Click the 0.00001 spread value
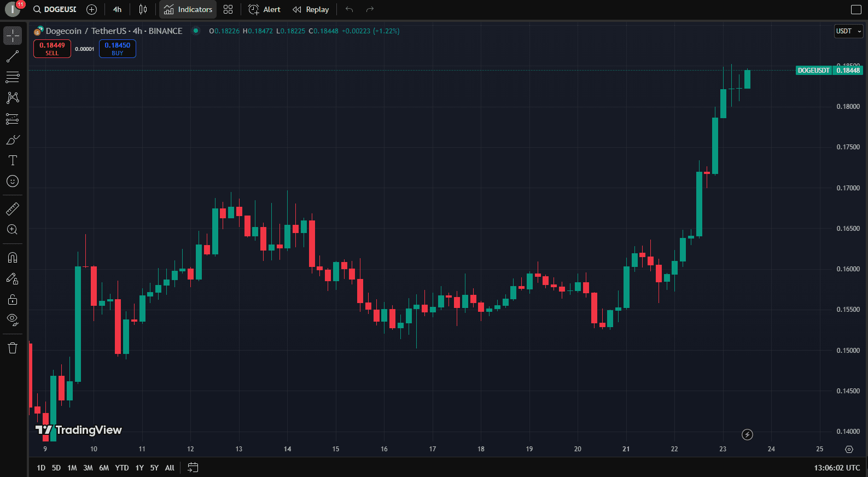This screenshot has height=477, width=868. click(85, 49)
